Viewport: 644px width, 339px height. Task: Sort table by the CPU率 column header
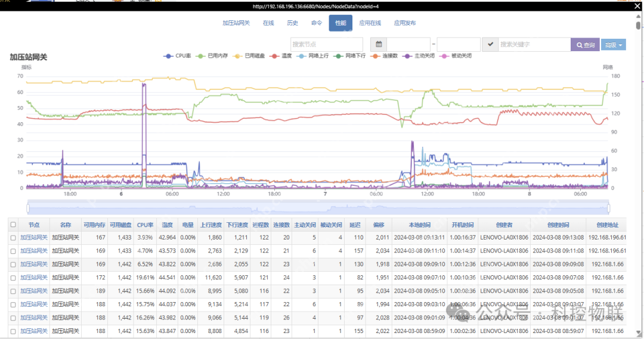point(145,225)
